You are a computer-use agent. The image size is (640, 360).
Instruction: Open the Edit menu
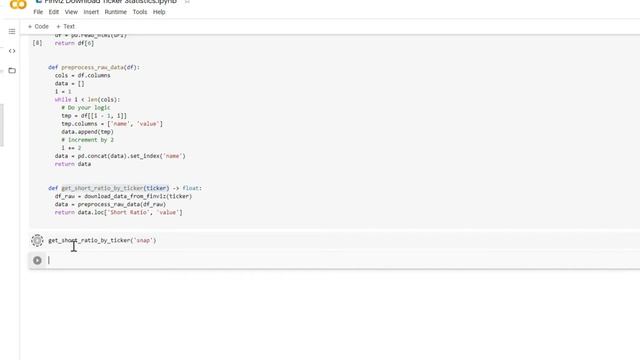(54, 12)
